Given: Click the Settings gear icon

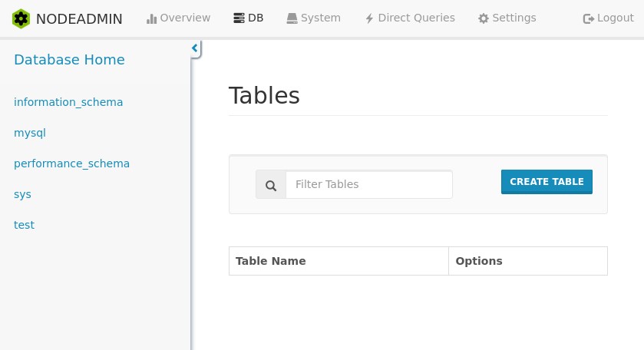Looking at the screenshot, I should coord(483,18).
